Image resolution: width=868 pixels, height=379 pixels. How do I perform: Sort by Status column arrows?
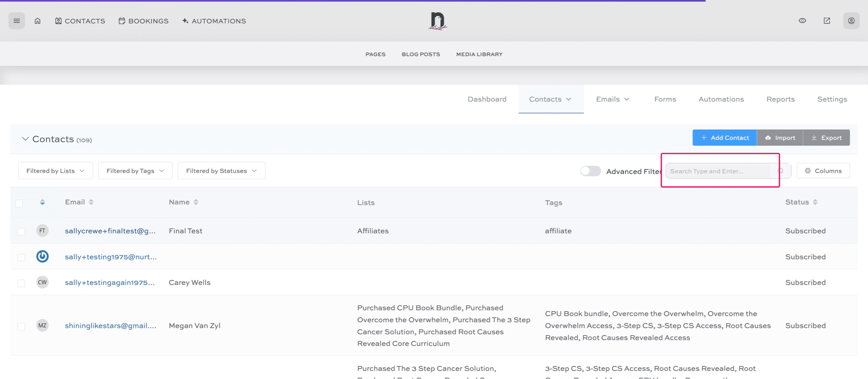pos(815,202)
